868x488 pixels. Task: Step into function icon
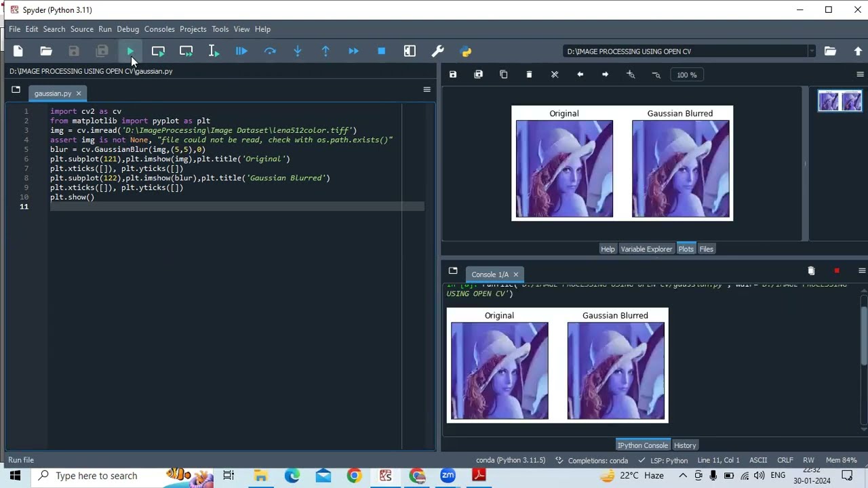pyautogui.click(x=298, y=51)
